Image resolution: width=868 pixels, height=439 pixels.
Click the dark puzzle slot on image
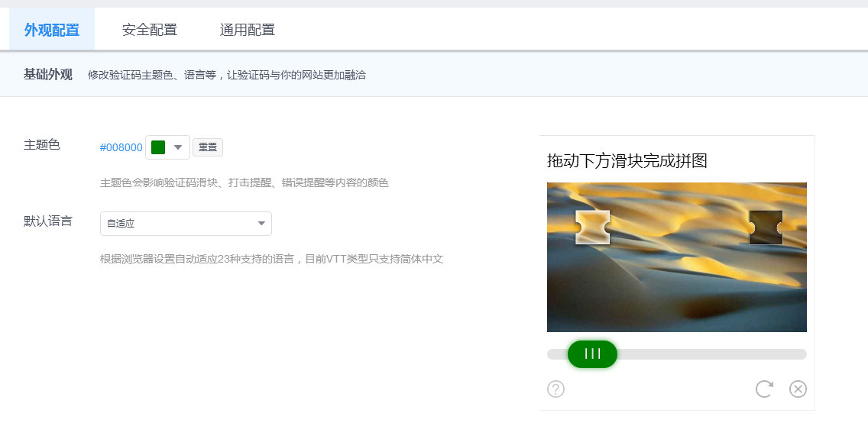tap(766, 228)
